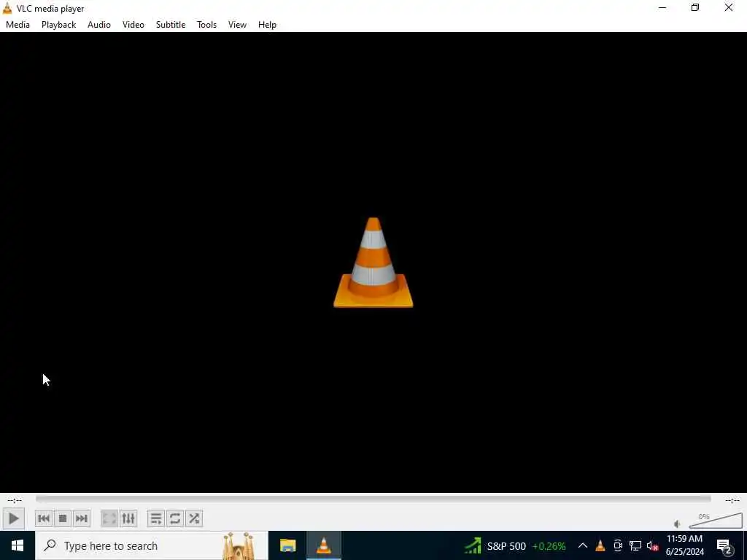747x560 pixels.
Task: Open S&P 500 stock widget
Action: [516, 545]
